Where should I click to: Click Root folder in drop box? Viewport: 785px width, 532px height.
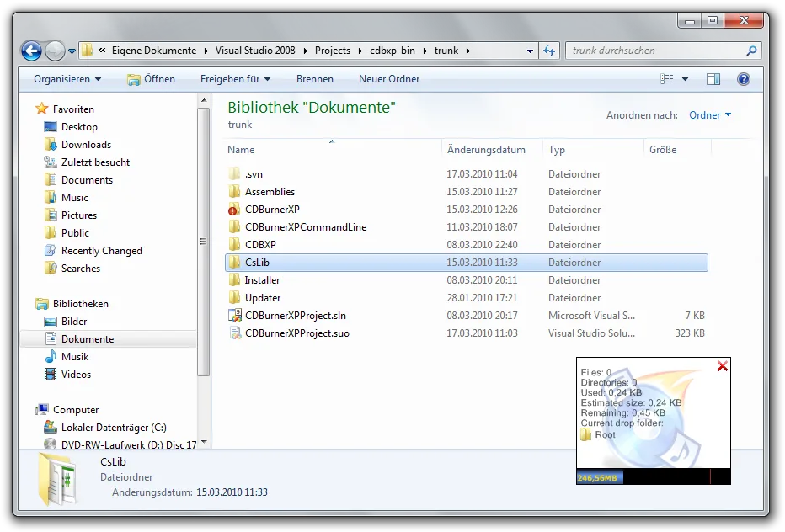tap(598, 435)
